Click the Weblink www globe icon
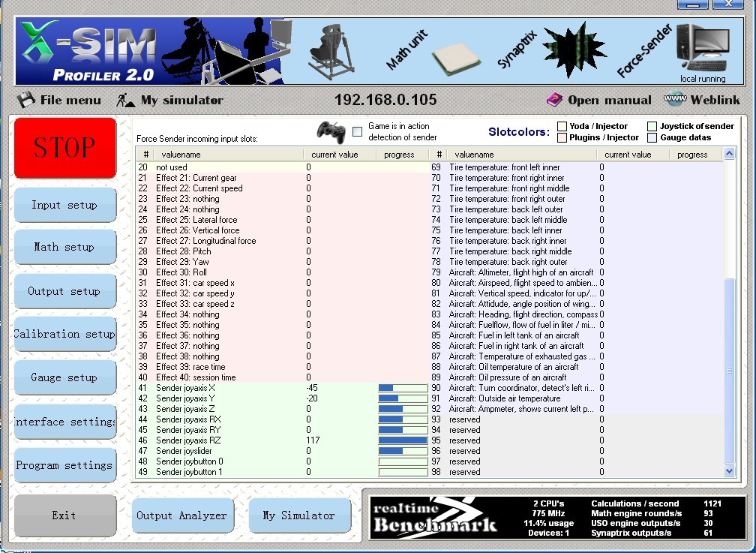The height and width of the screenshot is (553, 756). coord(675,99)
